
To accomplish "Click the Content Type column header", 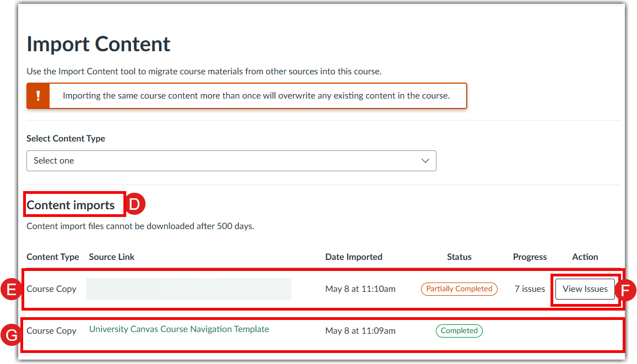I will click(x=53, y=257).
